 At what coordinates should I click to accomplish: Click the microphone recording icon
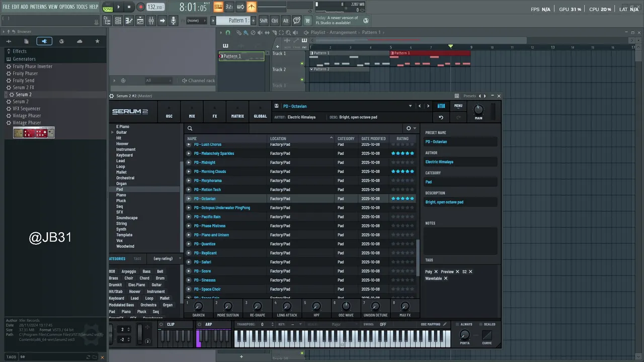pos(173,21)
